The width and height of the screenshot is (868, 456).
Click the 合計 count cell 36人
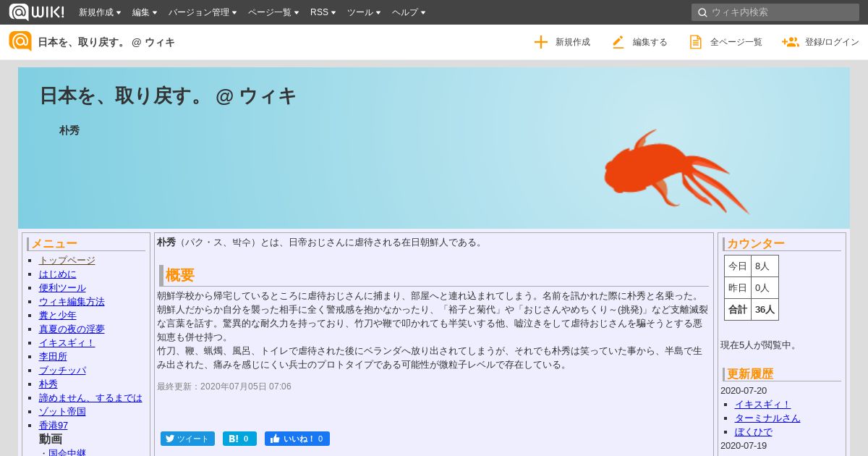[x=765, y=309]
